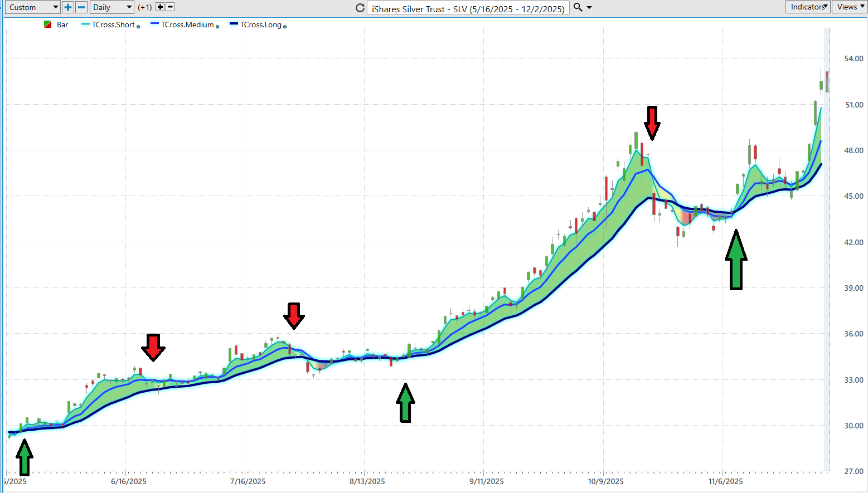The width and height of the screenshot is (868, 493).
Task: Open the Views menu
Action: coord(850,7)
